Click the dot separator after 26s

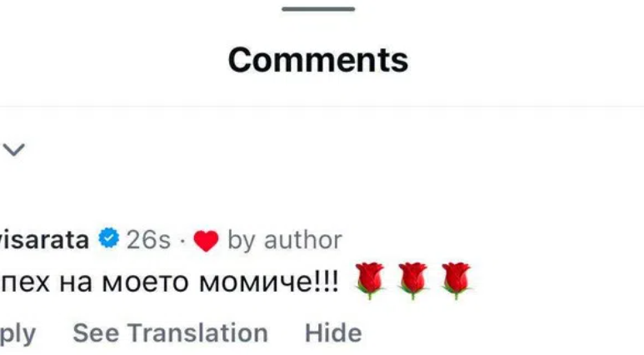click(182, 240)
